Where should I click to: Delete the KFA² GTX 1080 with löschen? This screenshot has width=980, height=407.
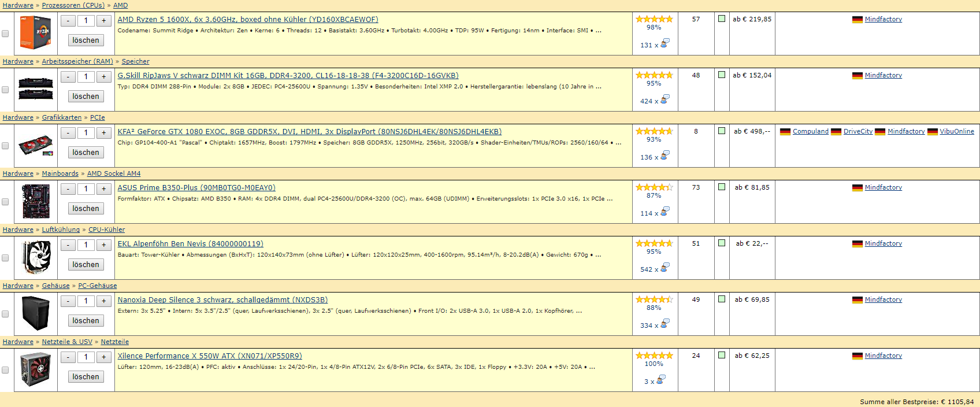(x=86, y=153)
